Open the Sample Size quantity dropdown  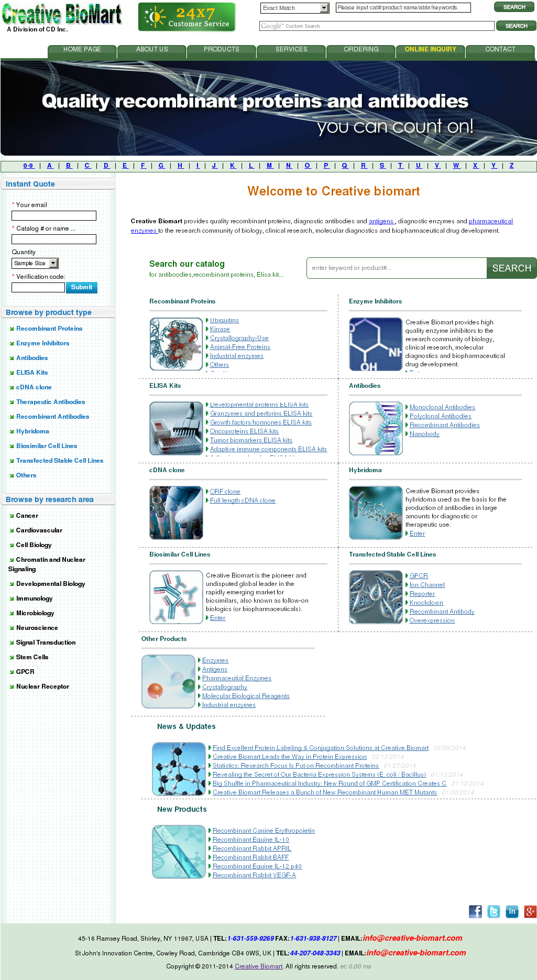pos(35,263)
